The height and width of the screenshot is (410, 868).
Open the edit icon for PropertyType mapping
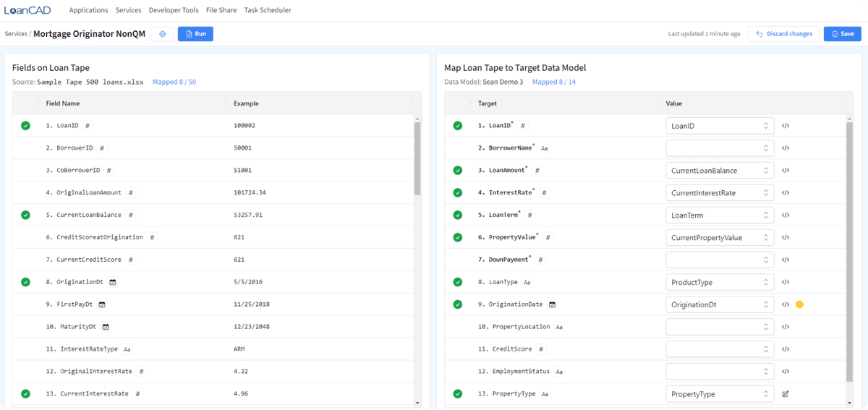[786, 394]
